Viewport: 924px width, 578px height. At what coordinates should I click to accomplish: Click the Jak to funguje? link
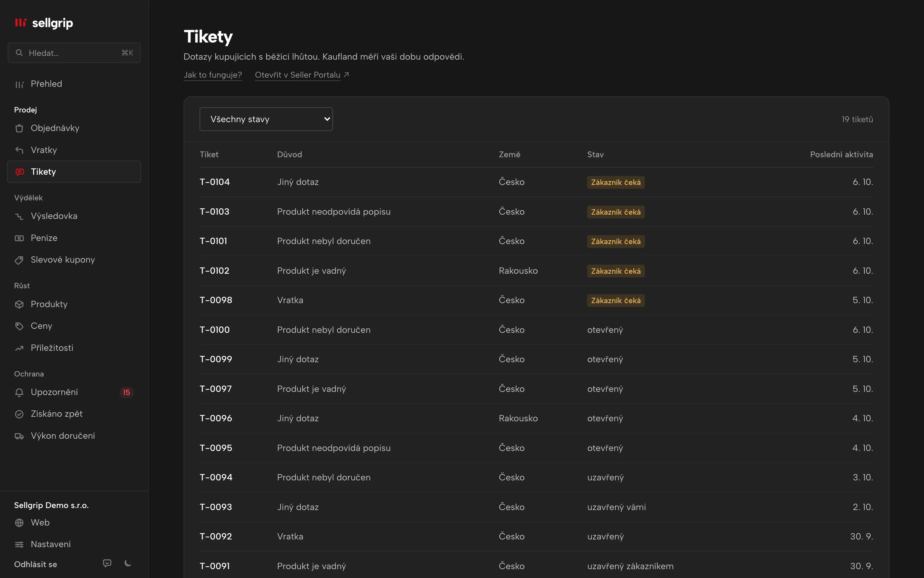pyautogui.click(x=213, y=75)
